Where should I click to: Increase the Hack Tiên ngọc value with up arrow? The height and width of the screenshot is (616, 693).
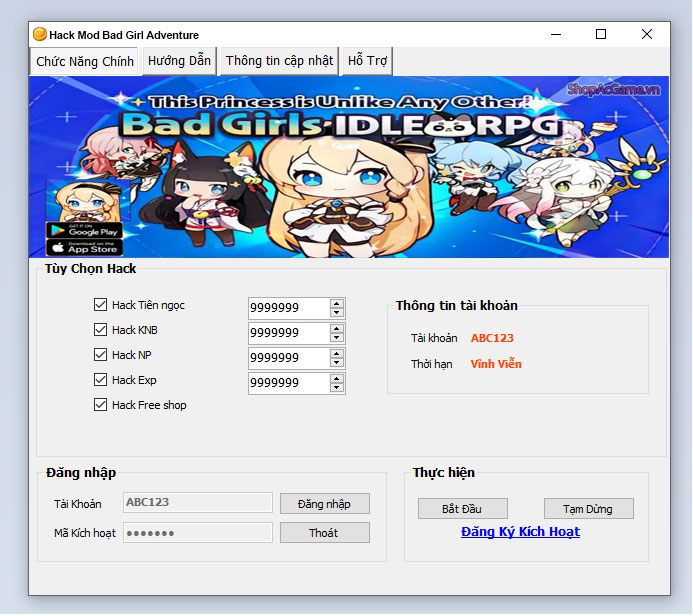(x=337, y=304)
